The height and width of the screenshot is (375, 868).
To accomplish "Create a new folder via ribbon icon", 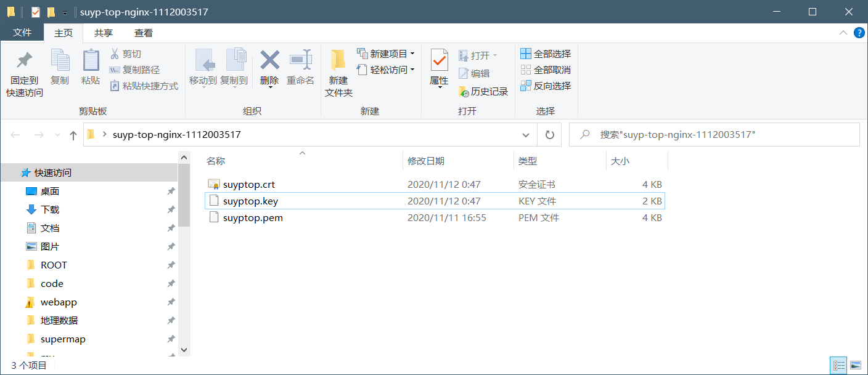I will 338,60.
